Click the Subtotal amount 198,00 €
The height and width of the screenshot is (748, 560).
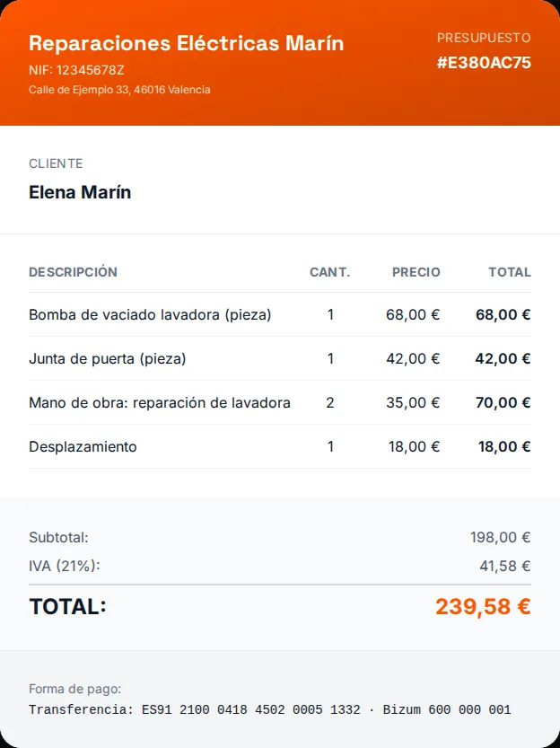[500, 538]
